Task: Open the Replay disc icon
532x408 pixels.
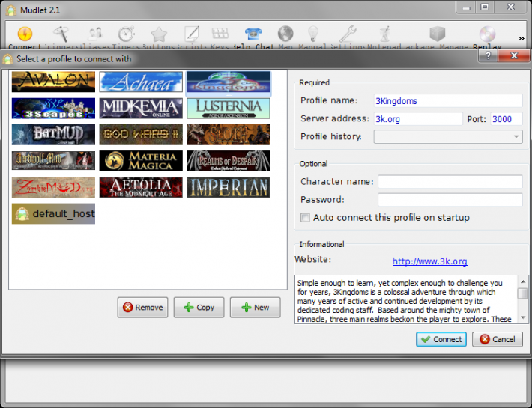Action: click(x=487, y=34)
